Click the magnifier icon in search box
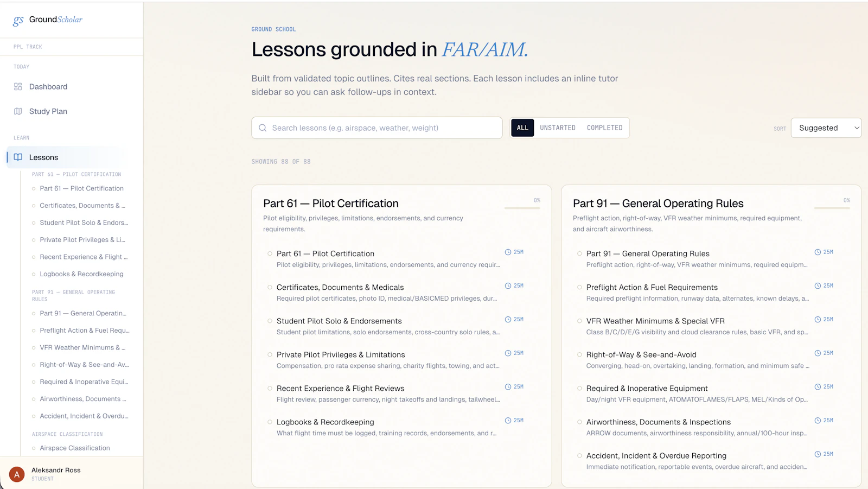 [x=263, y=128]
